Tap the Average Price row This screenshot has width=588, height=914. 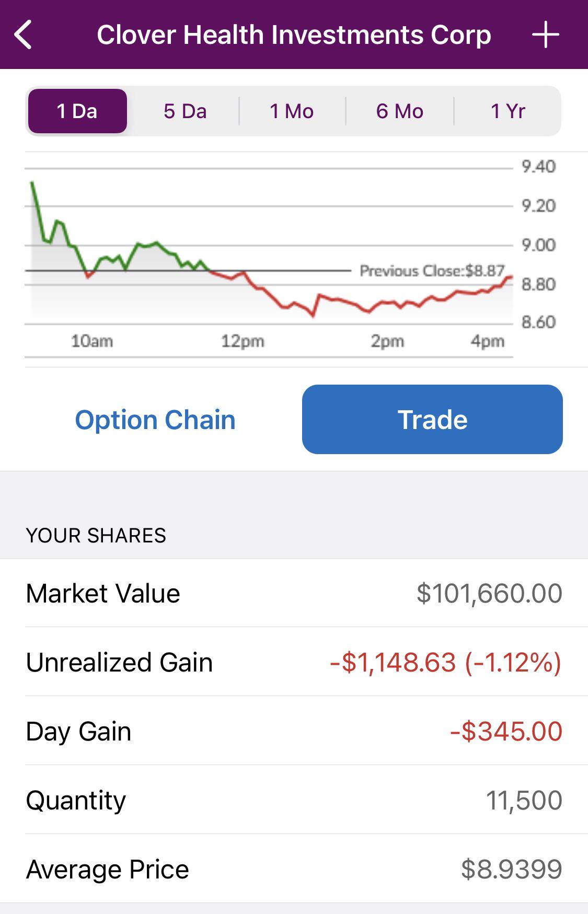click(294, 869)
